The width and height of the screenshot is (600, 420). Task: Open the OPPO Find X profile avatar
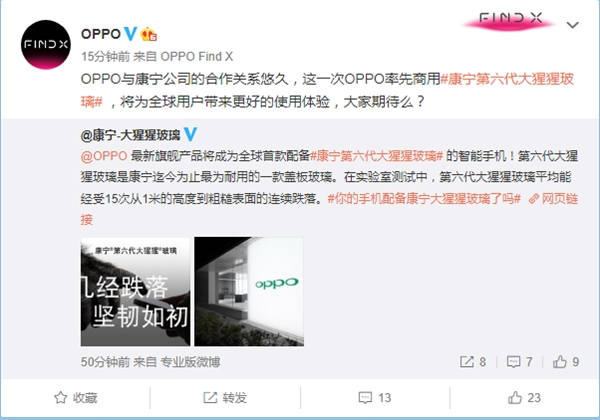[46, 44]
